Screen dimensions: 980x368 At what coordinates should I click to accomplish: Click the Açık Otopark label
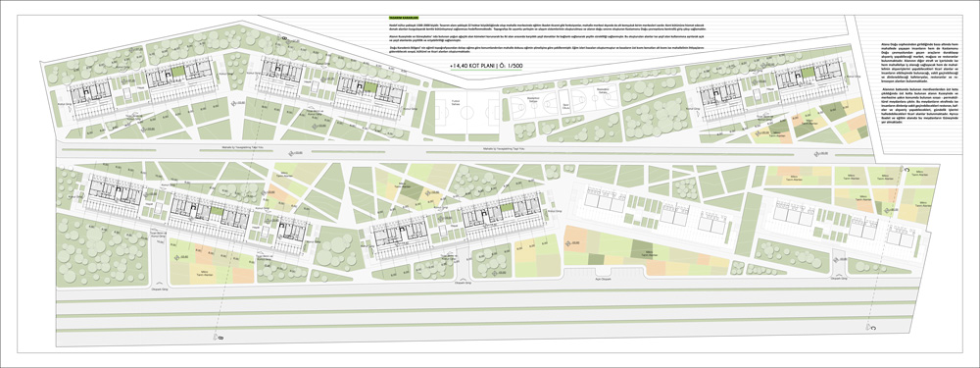[x=602, y=279]
